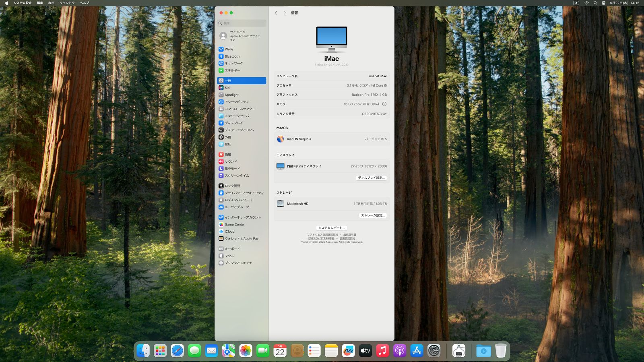Select ロック画面 in the sidebar
Screen dimensions: 644x362
(242, 186)
